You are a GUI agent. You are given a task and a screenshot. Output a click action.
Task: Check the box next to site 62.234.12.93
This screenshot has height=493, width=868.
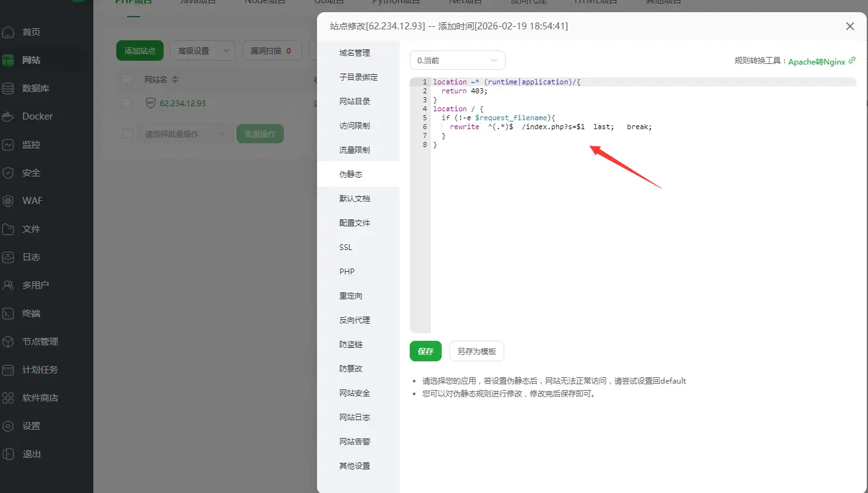point(125,103)
